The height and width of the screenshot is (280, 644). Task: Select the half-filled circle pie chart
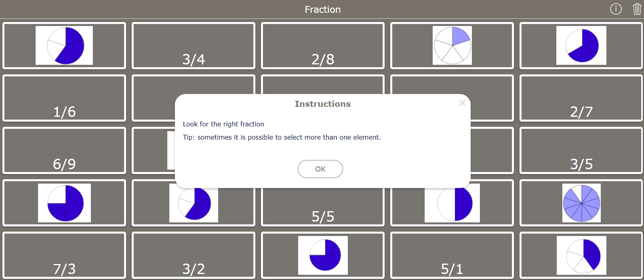452,203
